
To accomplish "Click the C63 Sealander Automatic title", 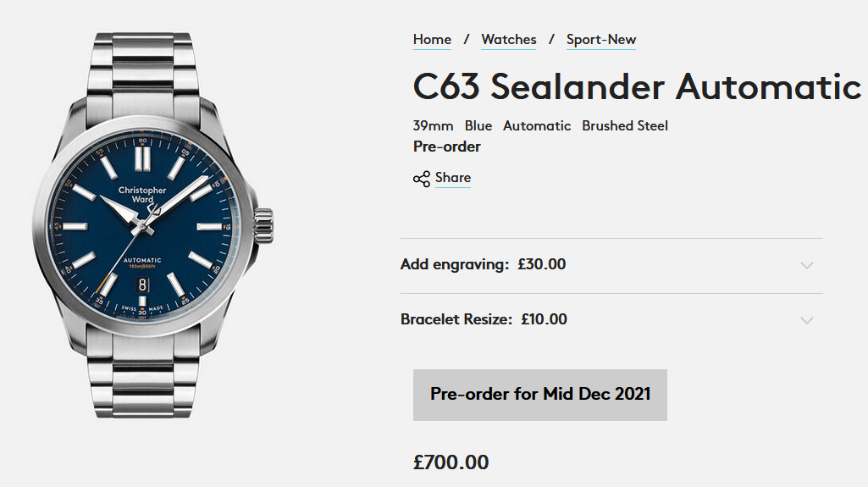I will (x=637, y=86).
